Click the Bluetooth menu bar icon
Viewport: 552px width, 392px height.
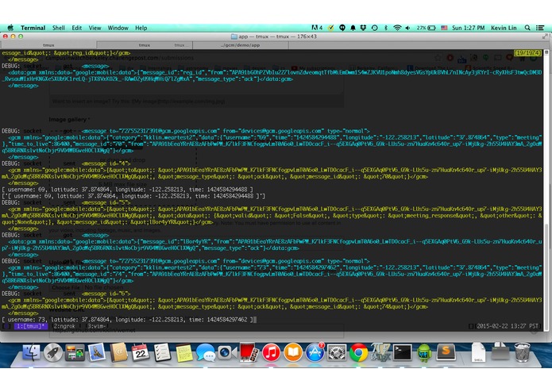tap(386, 28)
